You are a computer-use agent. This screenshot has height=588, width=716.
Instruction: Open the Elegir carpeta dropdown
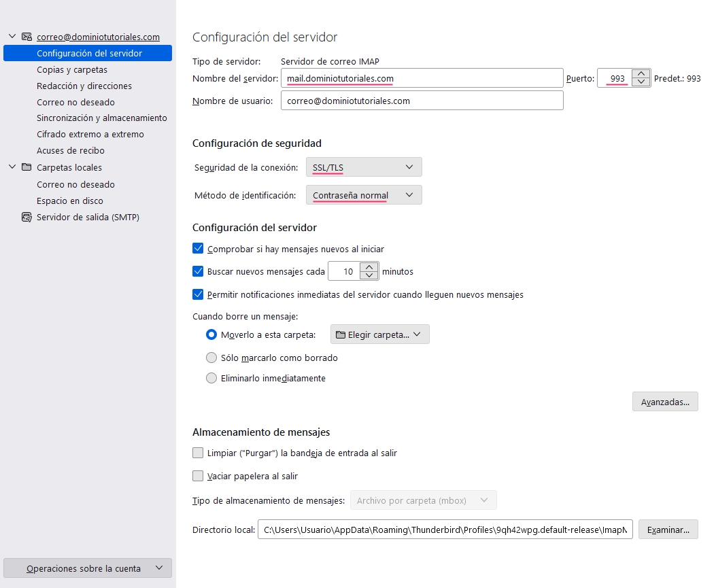(x=379, y=334)
